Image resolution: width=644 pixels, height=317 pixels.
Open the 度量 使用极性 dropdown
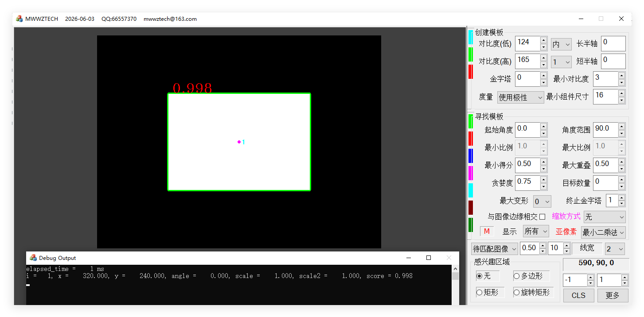(x=520, y=97)
